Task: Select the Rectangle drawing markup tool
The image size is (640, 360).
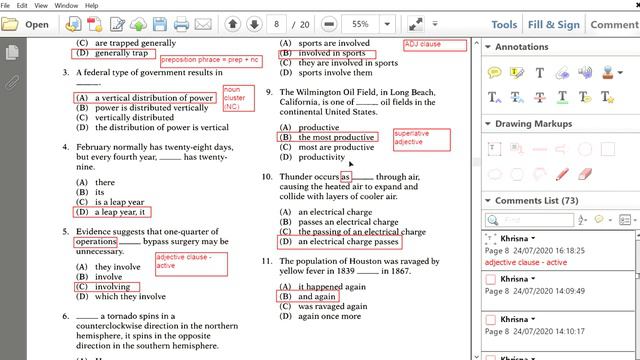Action: [607, 149]
